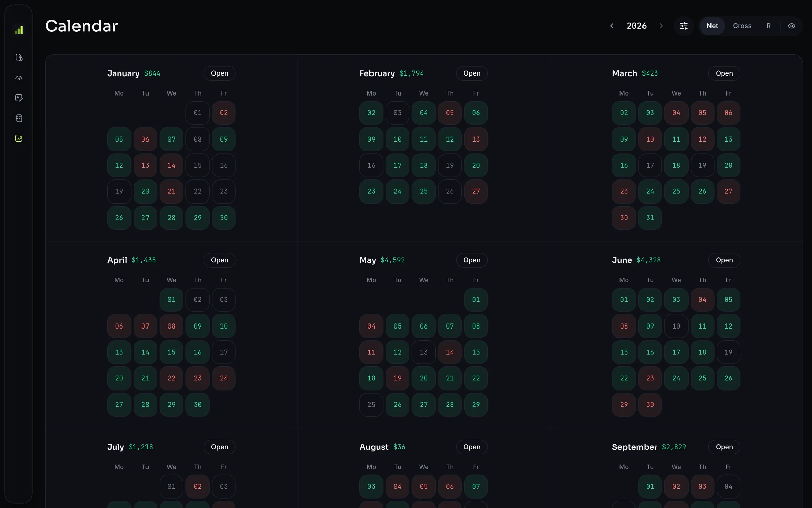Screen dimensions: 812x508
Task: Select July 02 red day cell
Action: (198, 487)
